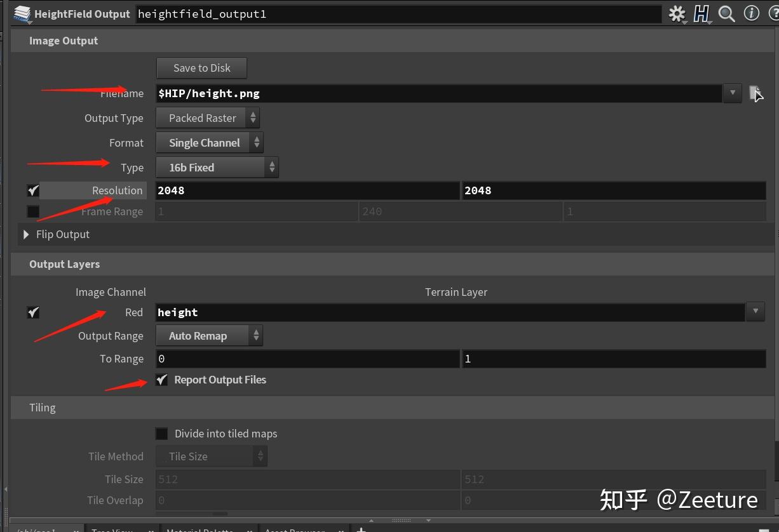The image size is (779, 532).
Task: Enable Divide into tiled maps
Action: pyautogui.click(x=162, y=434)
